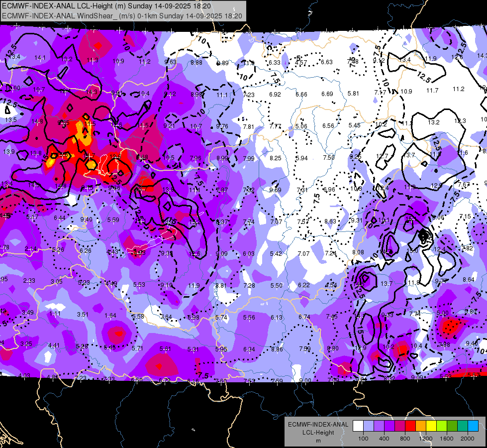
Task: Click the shear value '4.41' on the map
Action: [54, 345]
